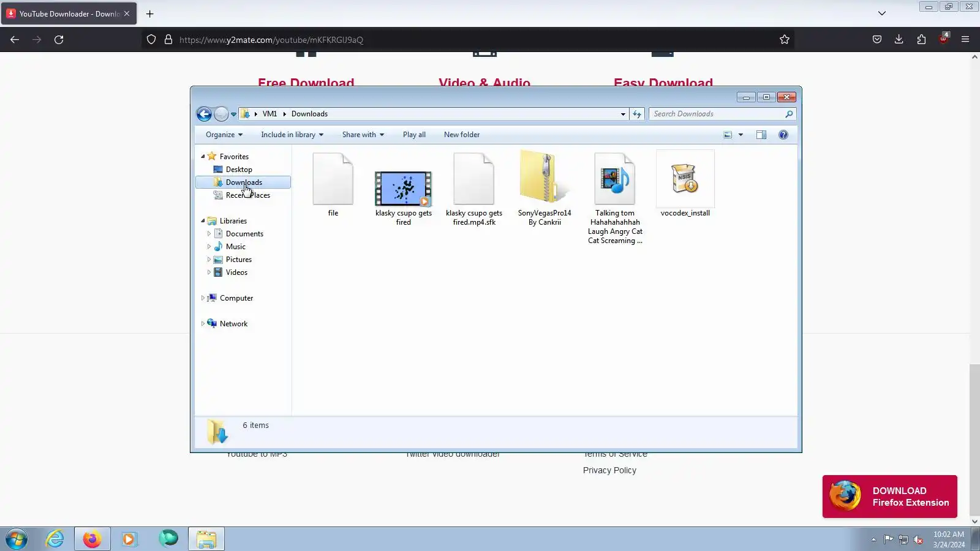Save page to Pocket
Screen dimensions: 980x551
pyautogui.click(x=877, y=40)
